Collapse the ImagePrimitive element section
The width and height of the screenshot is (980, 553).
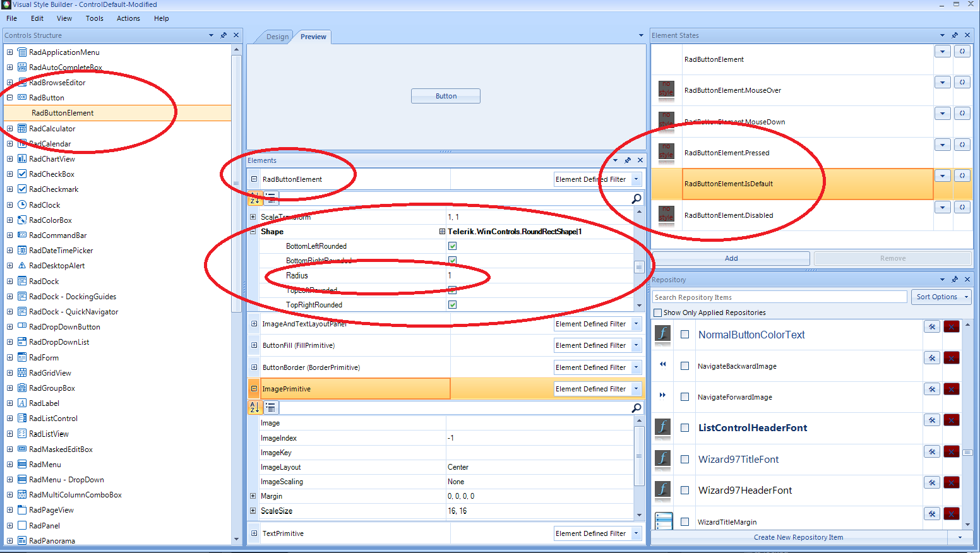click(254, 389)
